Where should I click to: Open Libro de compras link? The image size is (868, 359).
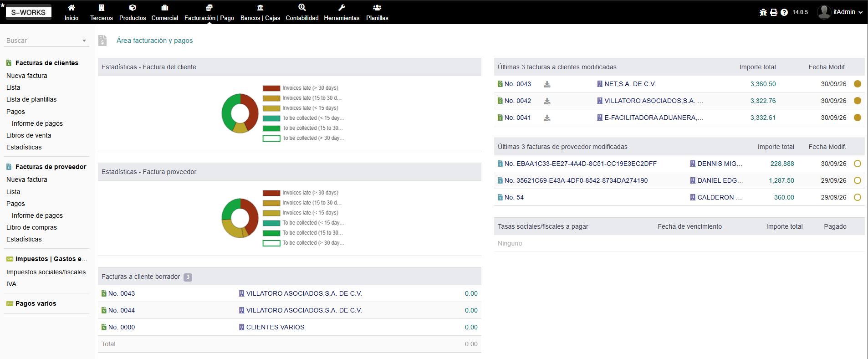tap(31, 227)
